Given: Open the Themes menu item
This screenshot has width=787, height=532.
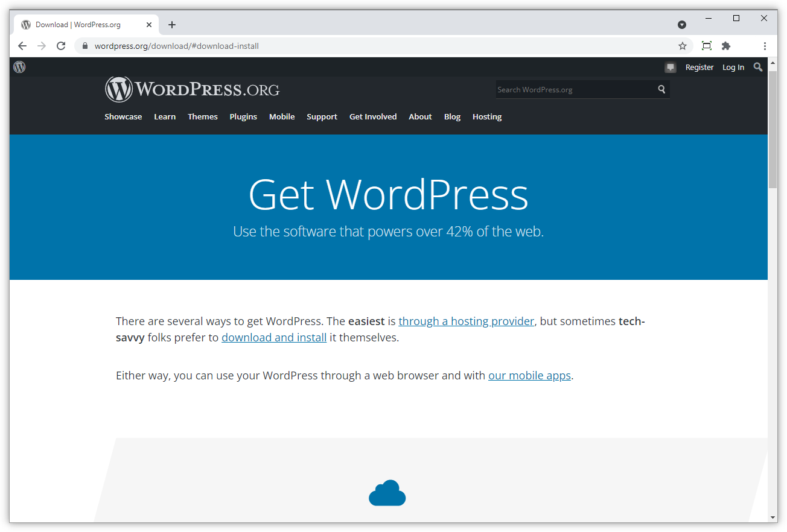Looking at the screenshot, I should (x=203, y=116).
